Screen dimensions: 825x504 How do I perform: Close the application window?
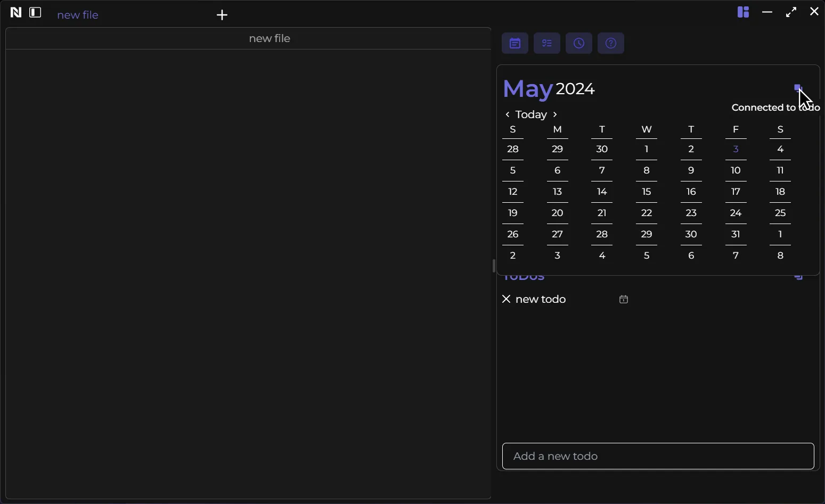814,11
